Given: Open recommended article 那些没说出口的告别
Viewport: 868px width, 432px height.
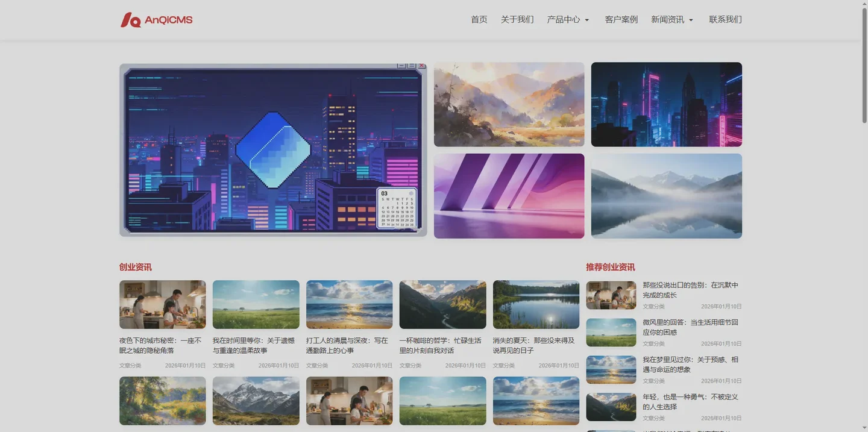Looking at the screenshot, I should pos(690,290).
